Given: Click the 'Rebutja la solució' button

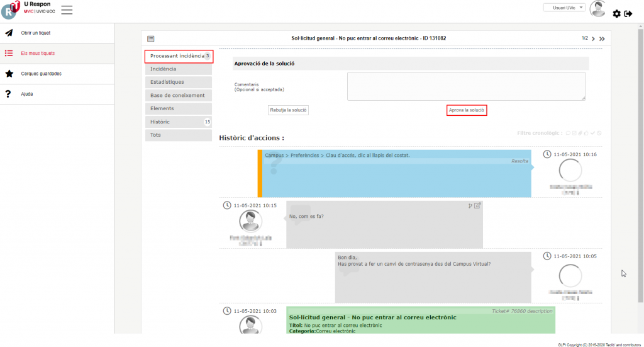Looking at the screenshot, I should (289, 110).
